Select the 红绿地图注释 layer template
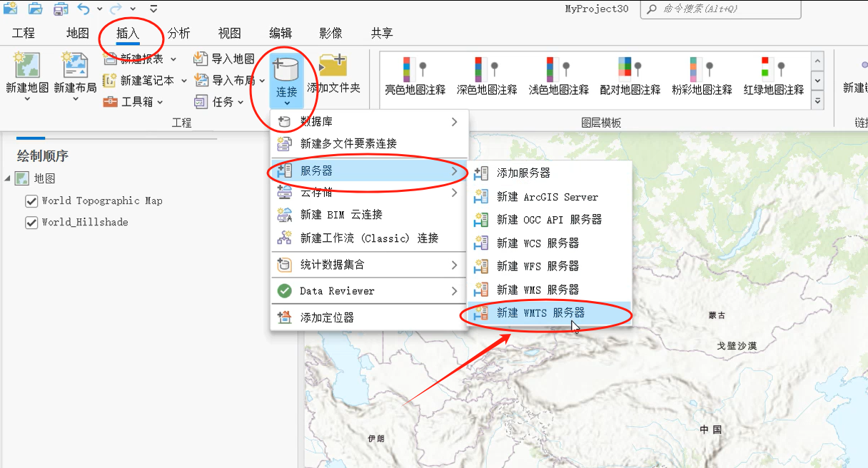The image size is (868, 468). click(774, 71)
